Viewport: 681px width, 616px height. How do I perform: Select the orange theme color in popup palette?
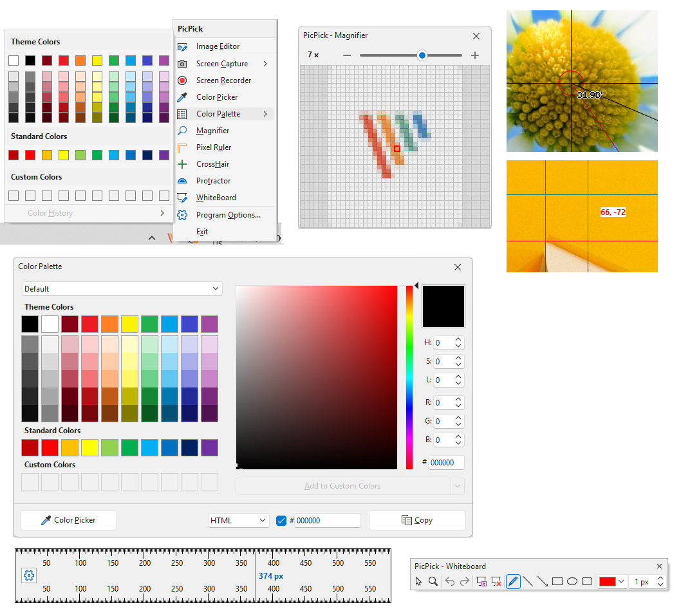point(80,61)
